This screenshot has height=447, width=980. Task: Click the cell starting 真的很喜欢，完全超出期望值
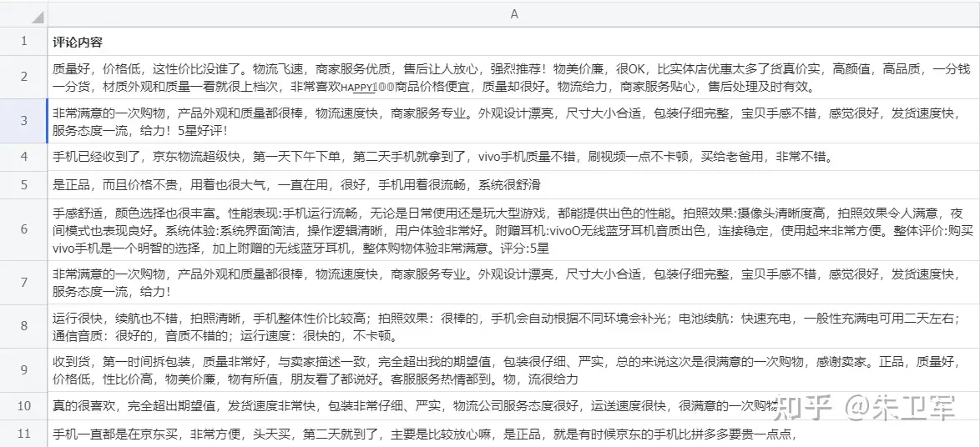coord(513,406)
